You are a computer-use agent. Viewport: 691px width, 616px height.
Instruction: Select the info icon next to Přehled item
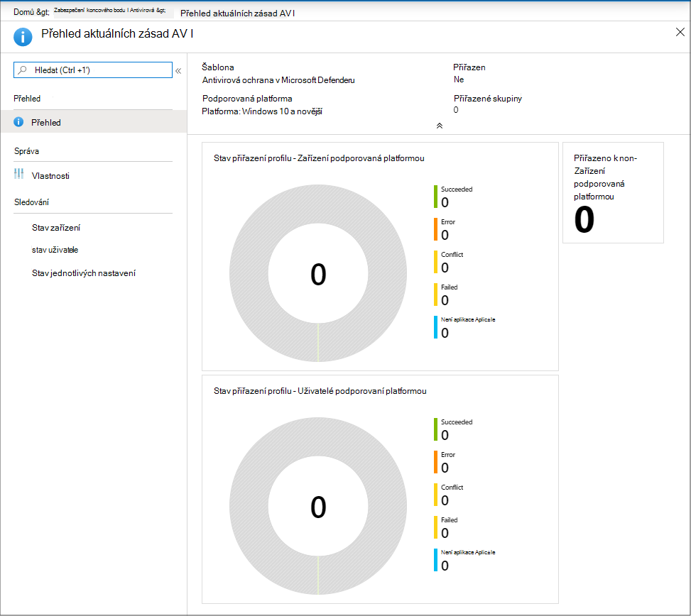click(x=18, y=122)
